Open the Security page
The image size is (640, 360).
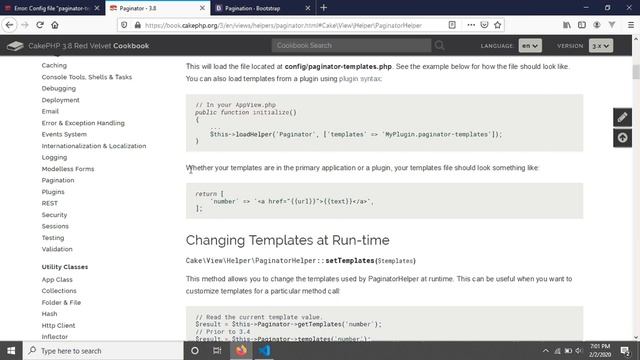[x=54, y=215]
